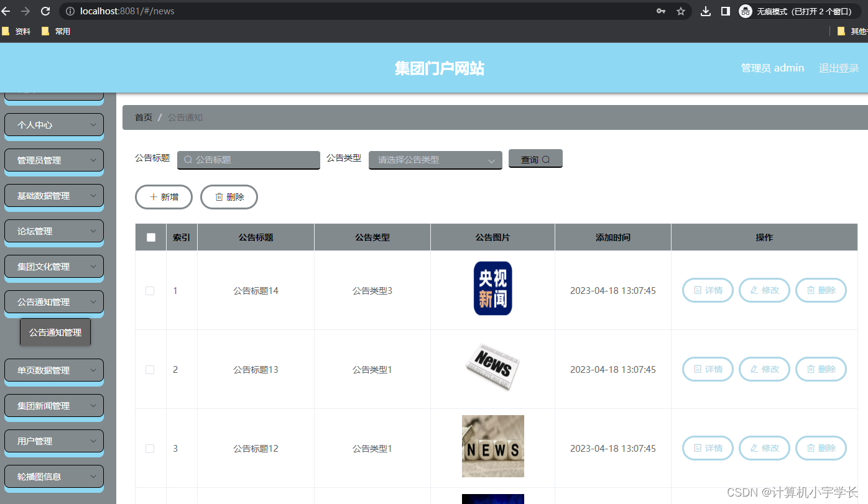Open the other bookmarks folder at right
The width and height of the screenshot is (868, 504).
[852, 31]
